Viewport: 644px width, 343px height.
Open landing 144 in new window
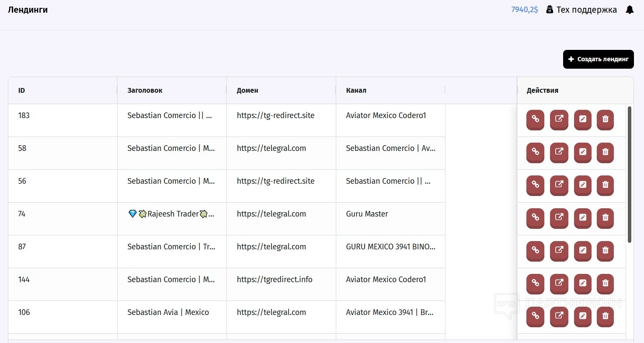tap(559, 283)
